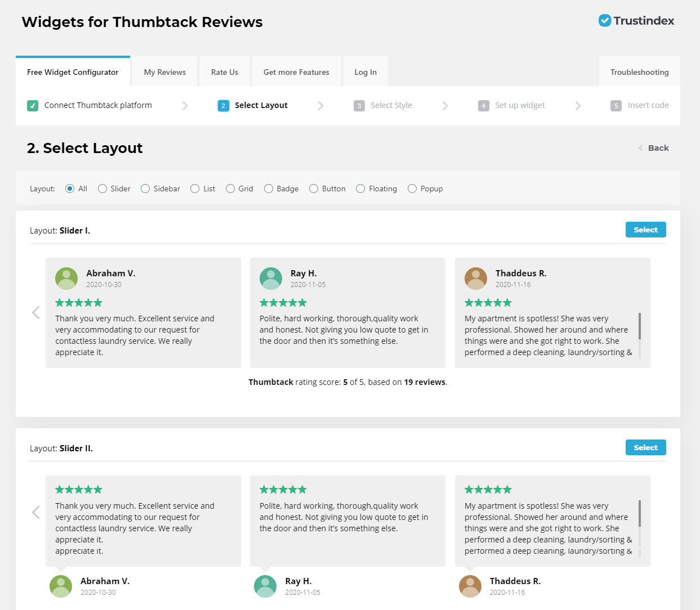
Task: Open the My Reviews tab
Action: click(165, 72)
